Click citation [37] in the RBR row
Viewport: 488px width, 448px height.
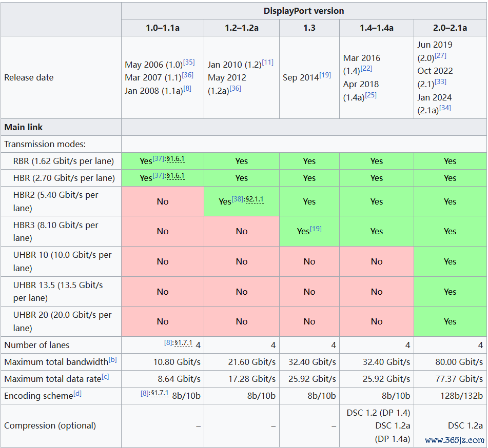159,158
